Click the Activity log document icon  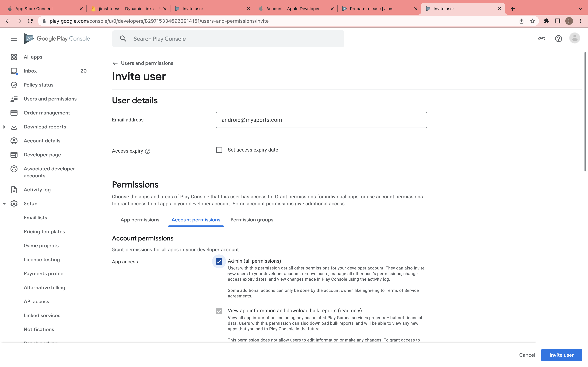tap(14, 190)
